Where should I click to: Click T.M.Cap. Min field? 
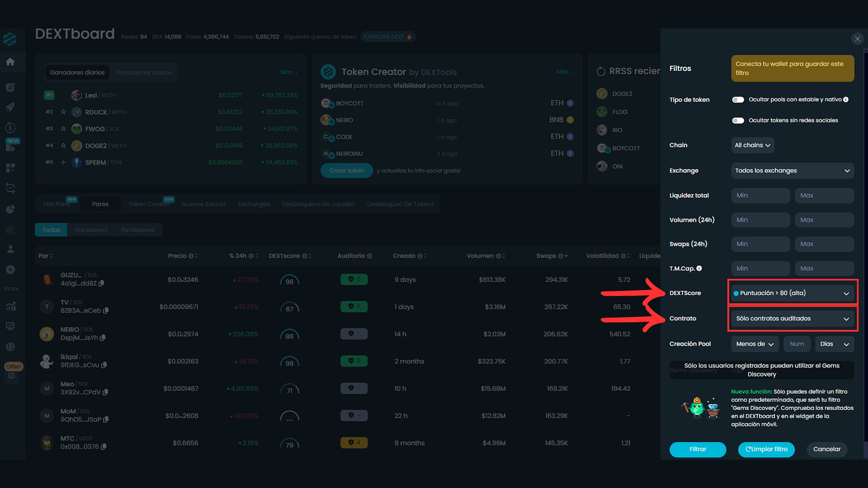click(761, 269)
